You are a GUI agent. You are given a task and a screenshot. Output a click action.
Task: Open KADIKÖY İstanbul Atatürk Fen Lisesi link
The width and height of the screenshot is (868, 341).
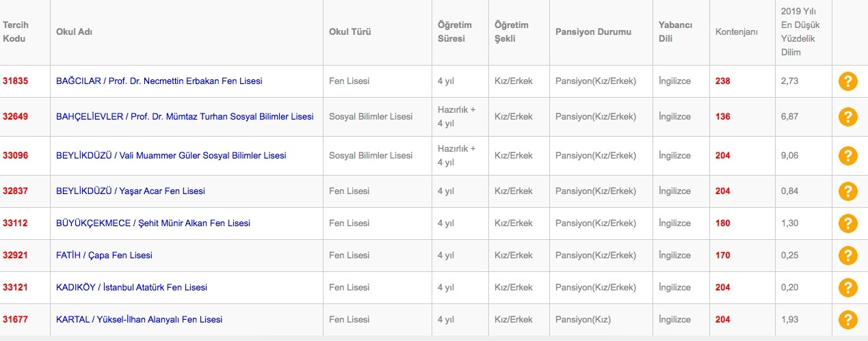tap(131, 288)
